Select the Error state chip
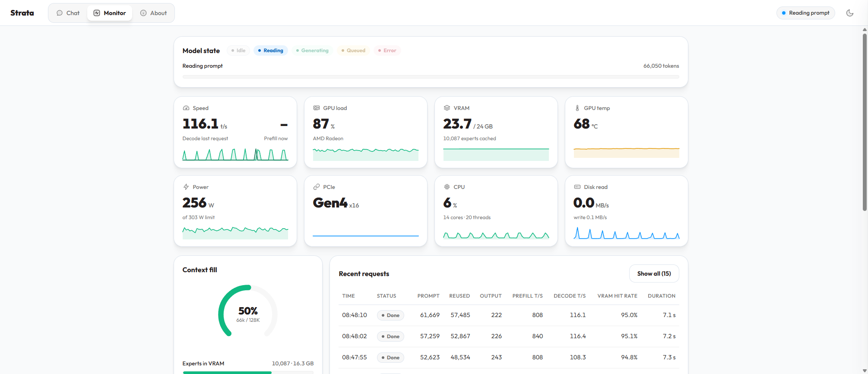 [387, 50]
